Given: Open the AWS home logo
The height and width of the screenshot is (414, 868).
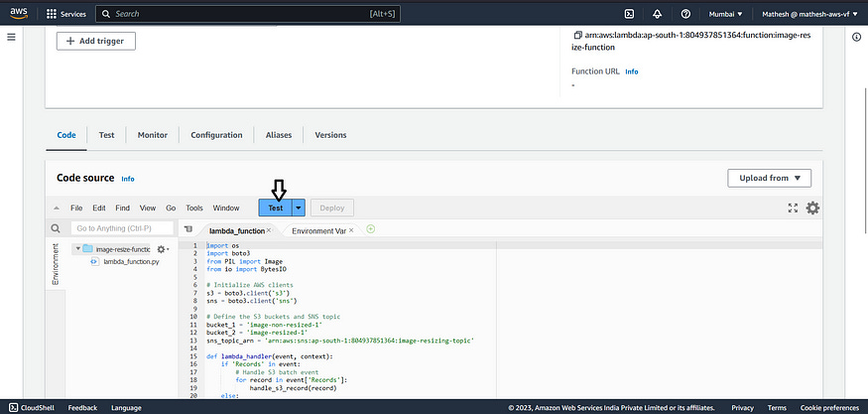Looking at the screenshot, I should 19,13.
